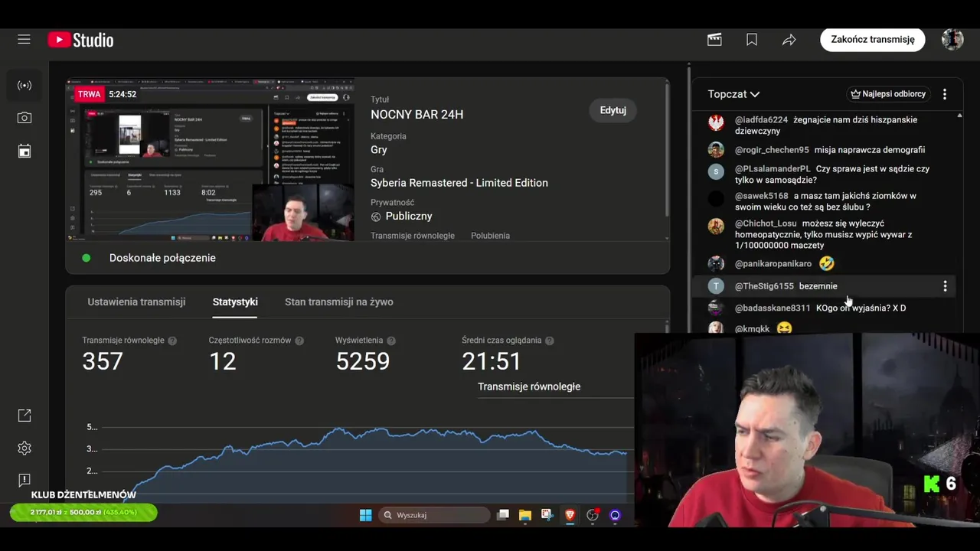Click avatar of @rogir_chechen95

716,149
